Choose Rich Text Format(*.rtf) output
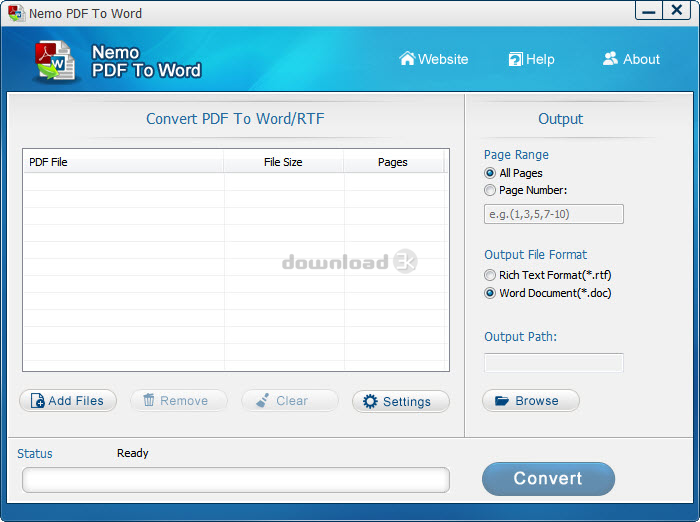Image resolution: width=700 pixels, height=522 pixels. (490, 275)
